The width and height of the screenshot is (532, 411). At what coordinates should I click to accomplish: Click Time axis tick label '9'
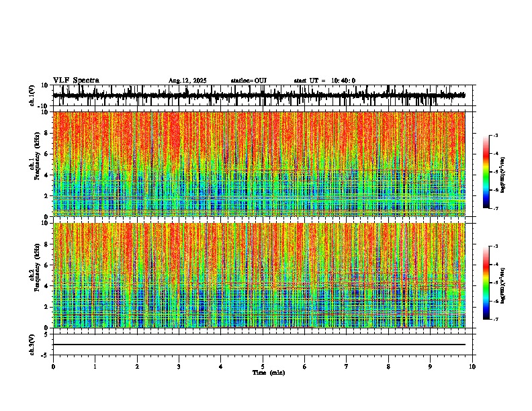pyautogui.click(x=430, y=367)
